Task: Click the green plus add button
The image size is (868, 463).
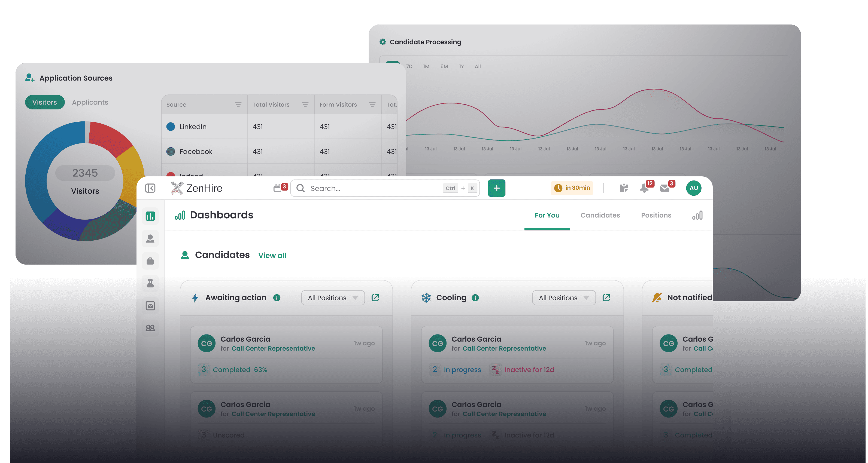Action: (x=496, y=188)
